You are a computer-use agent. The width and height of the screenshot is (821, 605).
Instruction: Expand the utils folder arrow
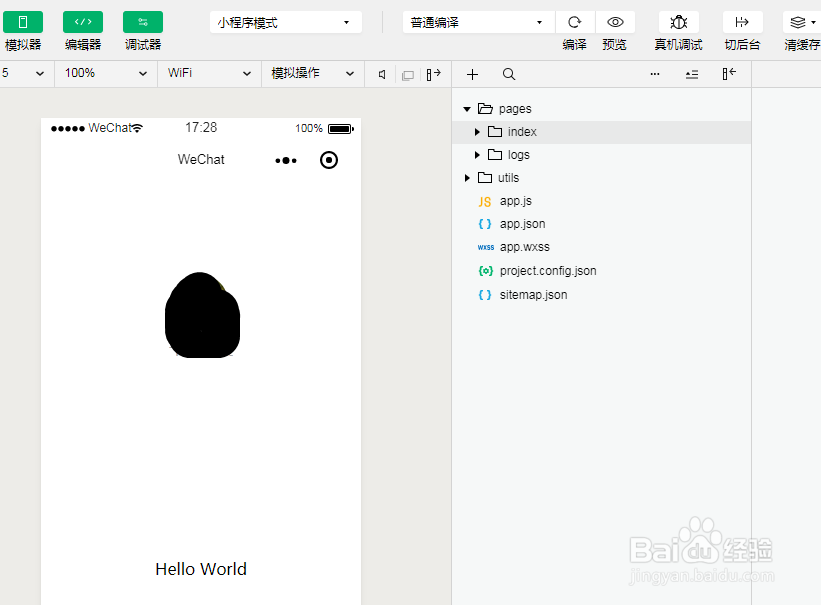(467, 178)
